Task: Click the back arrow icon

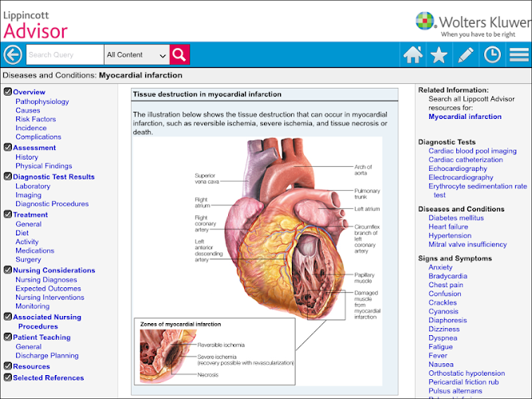Action: [13, 55]
